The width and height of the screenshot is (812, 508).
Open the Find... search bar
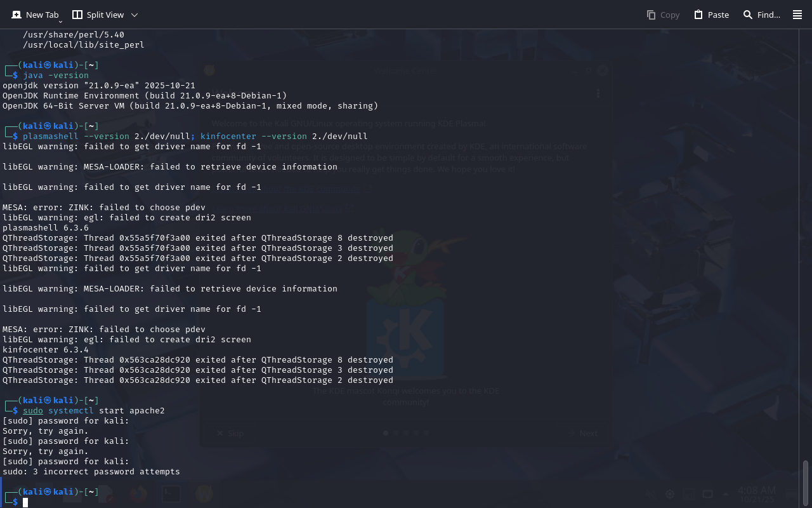click(761, 15)
